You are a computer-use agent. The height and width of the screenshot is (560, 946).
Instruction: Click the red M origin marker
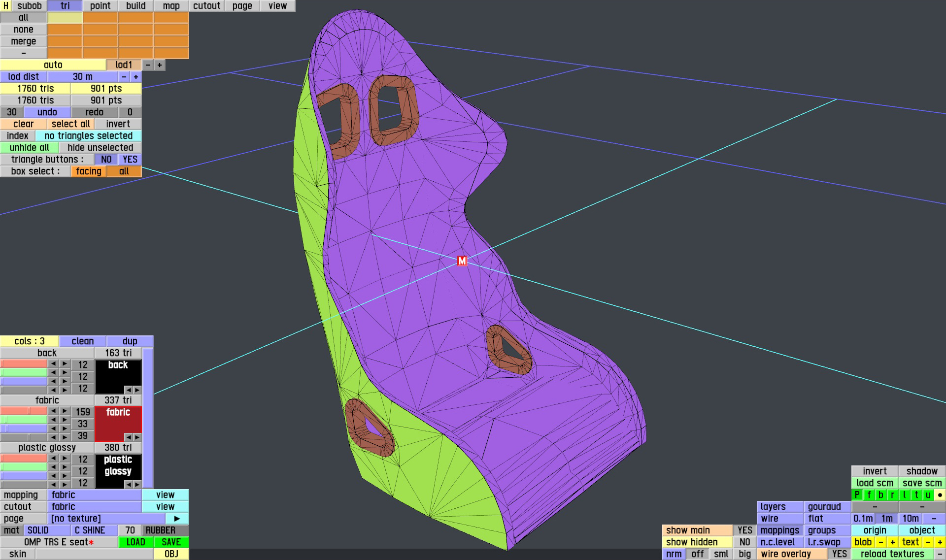pyautogui.click(x=462, y=261)
